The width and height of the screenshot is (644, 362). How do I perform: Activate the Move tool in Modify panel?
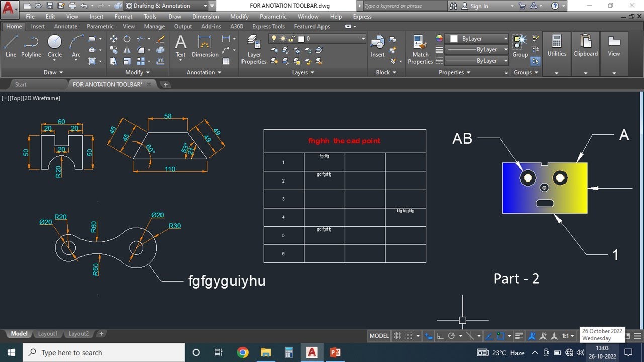click(x=114, y=39)
